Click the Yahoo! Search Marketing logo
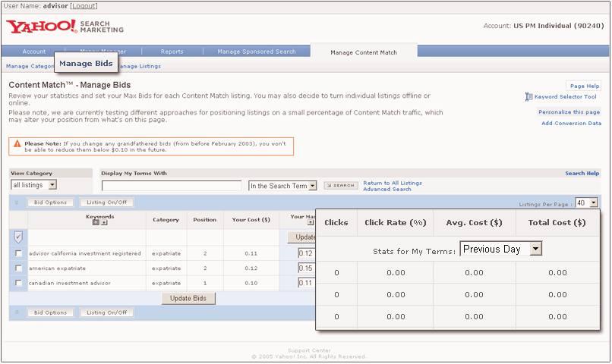Viewport: 612px width, 364px height. click(65, 27)
